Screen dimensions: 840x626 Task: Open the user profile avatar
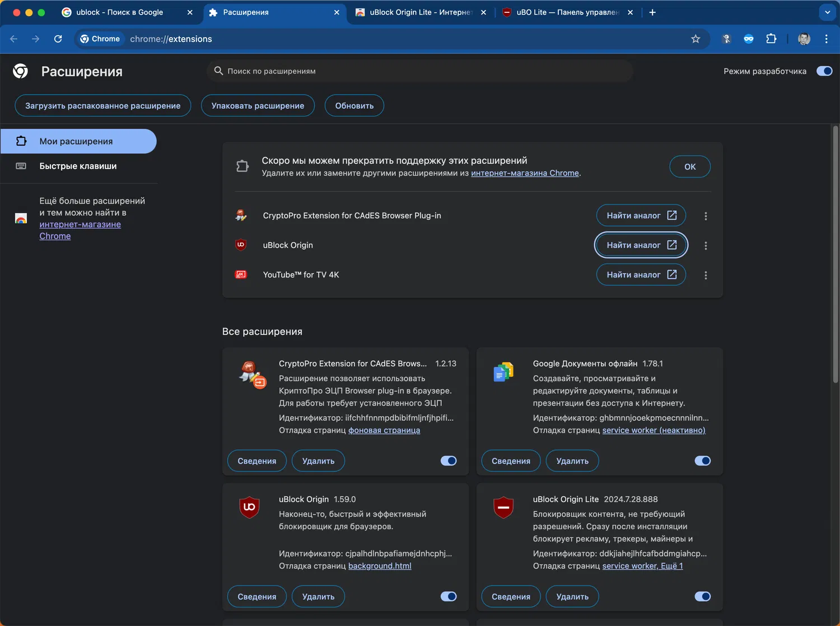[x=804, y=39]
